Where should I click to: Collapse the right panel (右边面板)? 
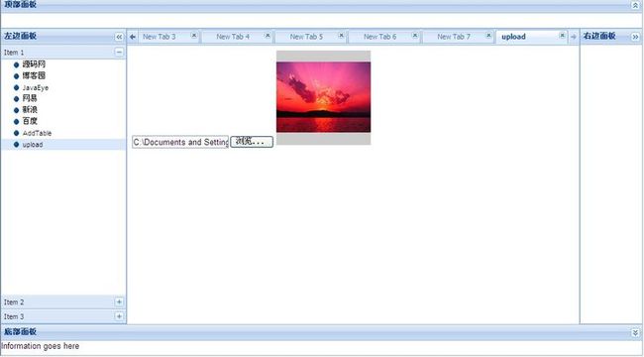[x=635, y=37]
